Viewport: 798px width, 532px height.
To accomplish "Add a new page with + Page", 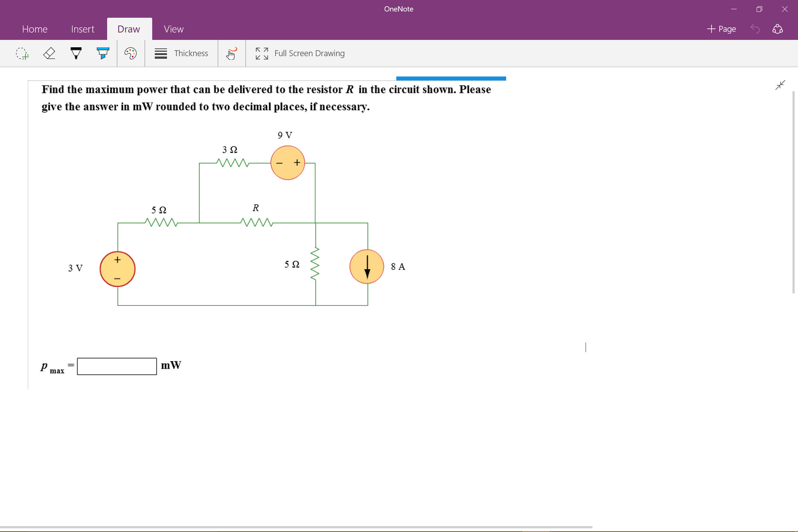I will click(721, 29).
